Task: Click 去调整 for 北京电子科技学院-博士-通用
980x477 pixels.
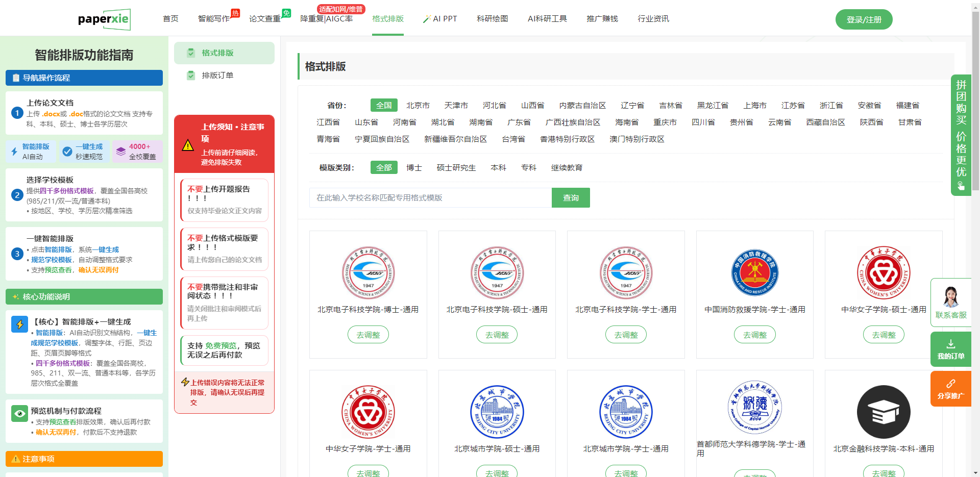Action: coord(368,335)
